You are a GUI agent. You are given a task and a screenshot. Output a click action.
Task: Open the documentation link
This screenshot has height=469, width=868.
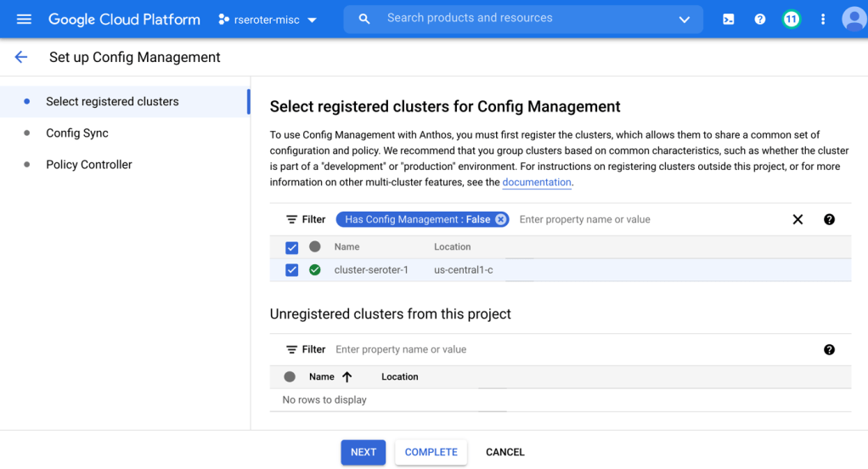click(x=537, y=183)
